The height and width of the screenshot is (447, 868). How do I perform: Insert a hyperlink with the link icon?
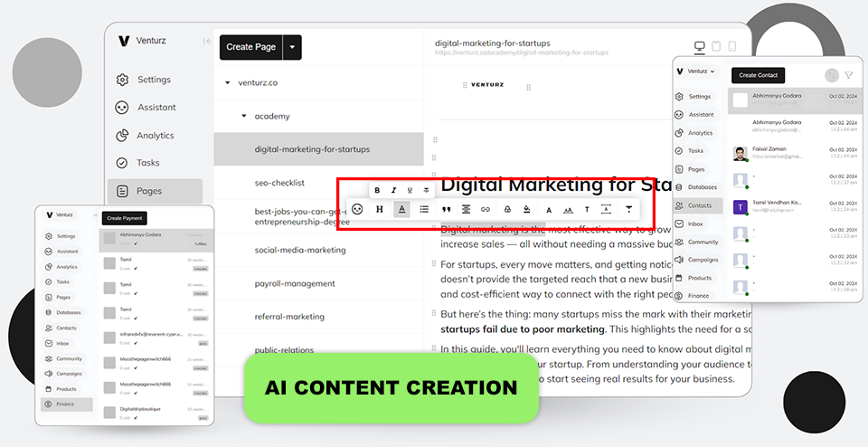pos(486,209)
